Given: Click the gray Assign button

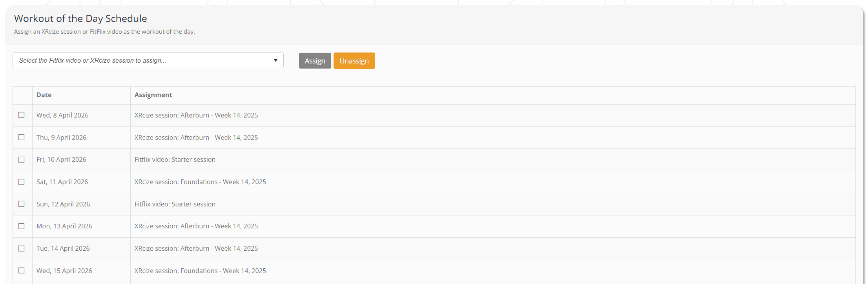Looking at the screenshot, I should (x=315, y=61).
